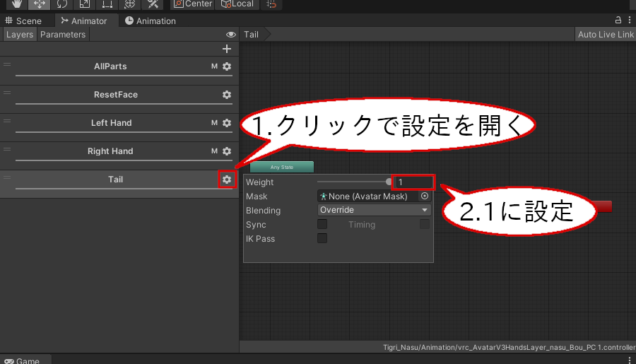Open ResetFace layer gear settings
This screenshot has height=364, width=636.
(227, 95)
